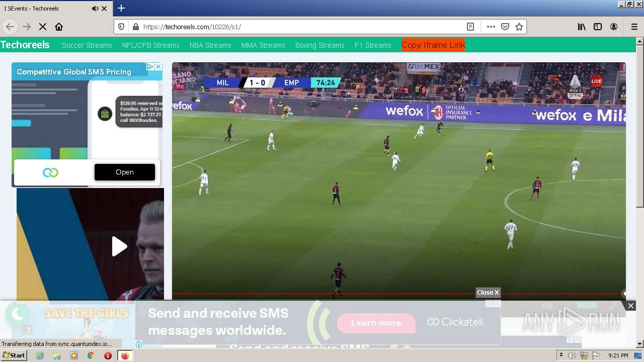Launch Opera from taskbar
Image resolution: width=644 pixels, height=362 pixels.
point(108,355)
